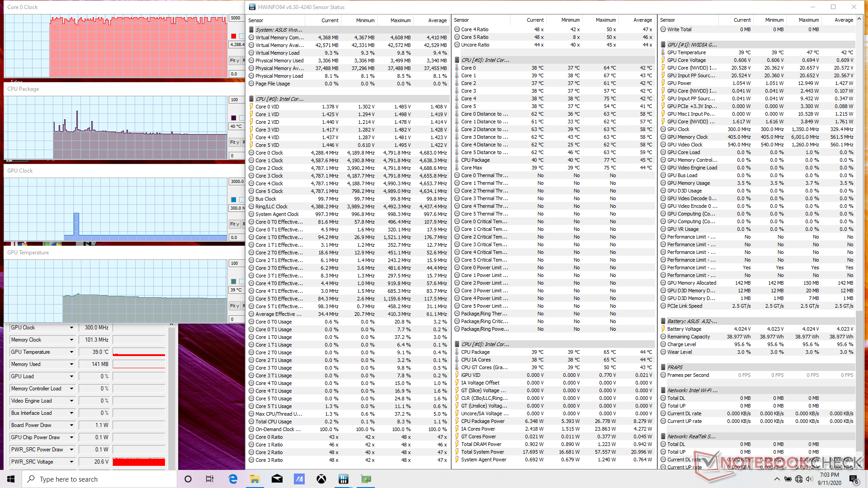Click the circle icon beside PCIe Link Speed
The height and width of the screenshot is (488, 868).
[663, 306]
